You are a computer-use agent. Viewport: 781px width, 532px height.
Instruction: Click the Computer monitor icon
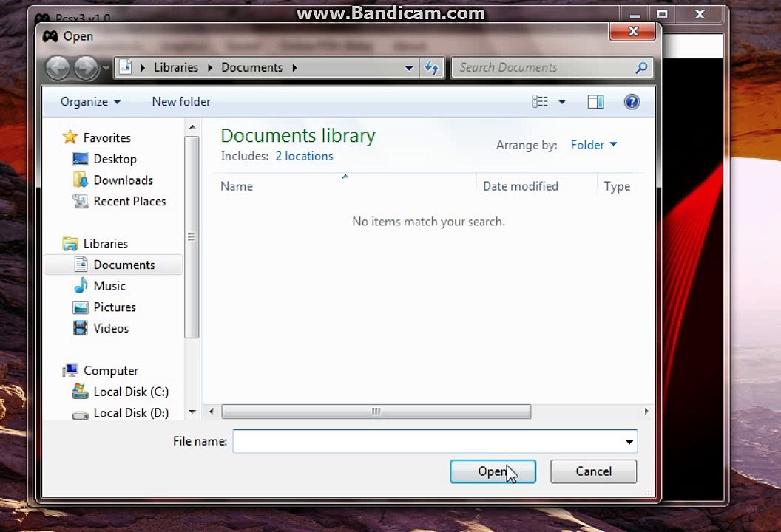70,370
